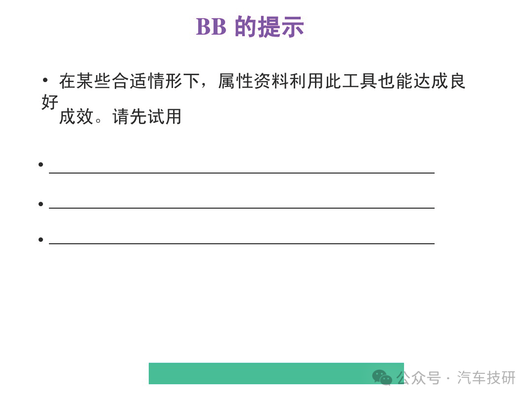Click the characters "的提示" in the title

[x=269, y=27]
